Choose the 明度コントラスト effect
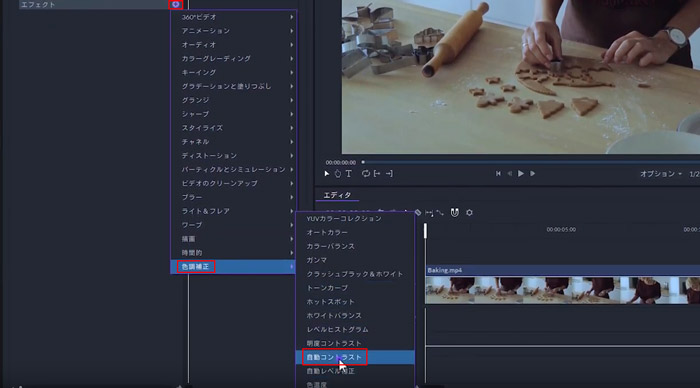The width and height of the screenshot is (700, 388). 355,343
